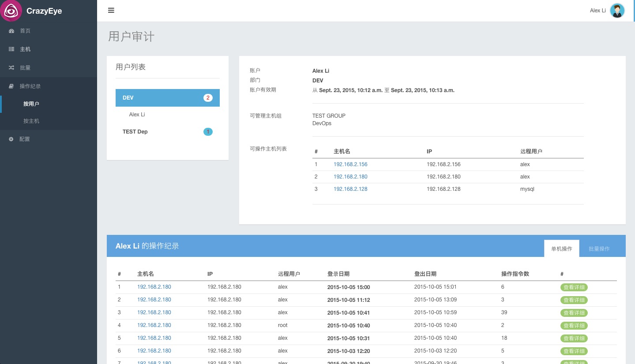Open 192.168.2.180 link in log row 5
The image size is (635, 364).
pyautogui.click(x=154, y=338)
